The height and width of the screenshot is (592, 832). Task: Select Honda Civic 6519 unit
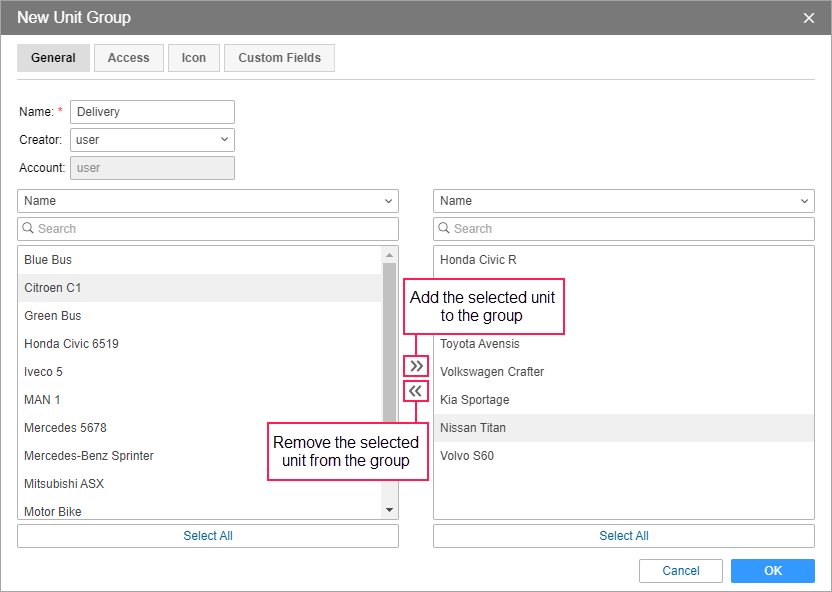pyautogui.click(x=200, y=344)
